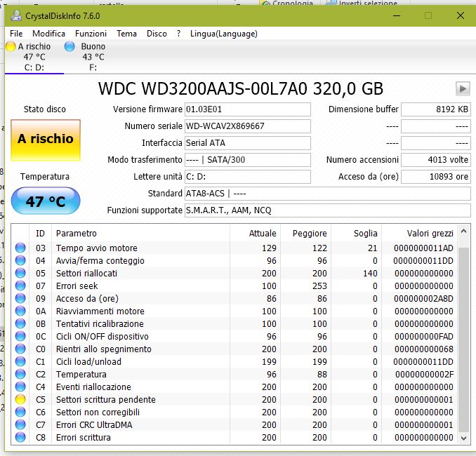Open the Disco menu
Viewport: 476px width, 456px height.
pos(157,34)
